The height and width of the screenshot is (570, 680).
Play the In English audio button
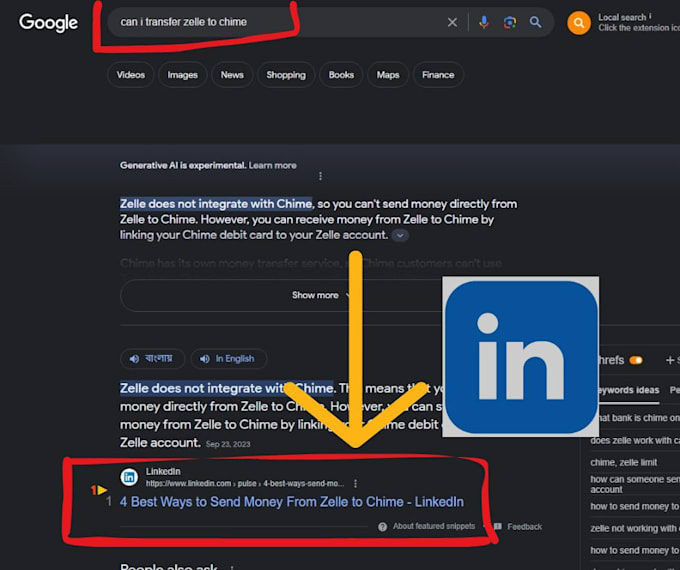(x=229, y=359)
